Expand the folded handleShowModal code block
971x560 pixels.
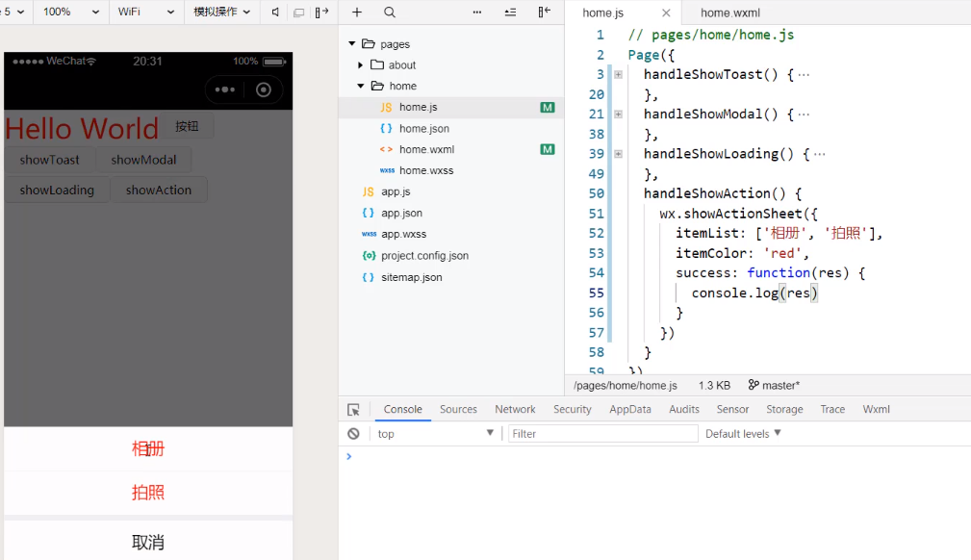[x=618, y=114]
